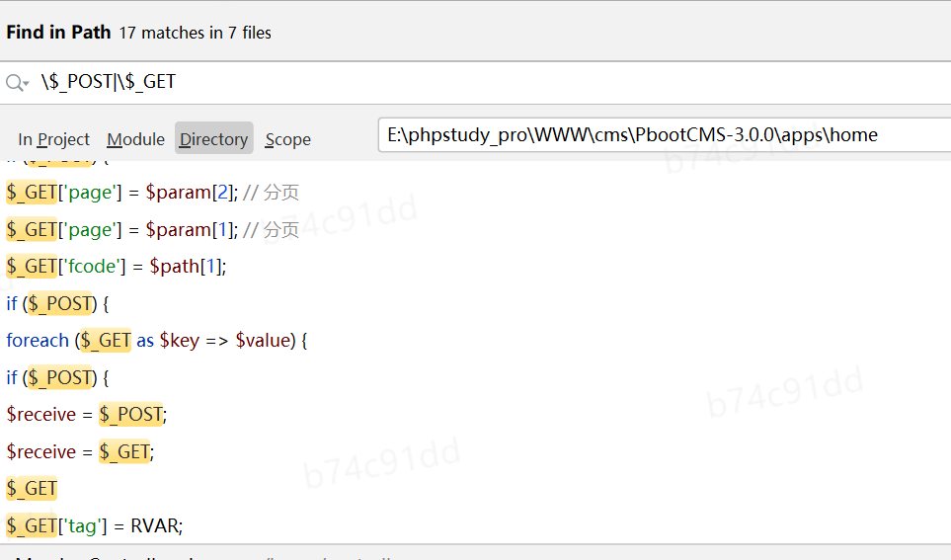Viewport: 951px width, 560px height.
Task: Select the Module scope tab
Action: (135, 139)
